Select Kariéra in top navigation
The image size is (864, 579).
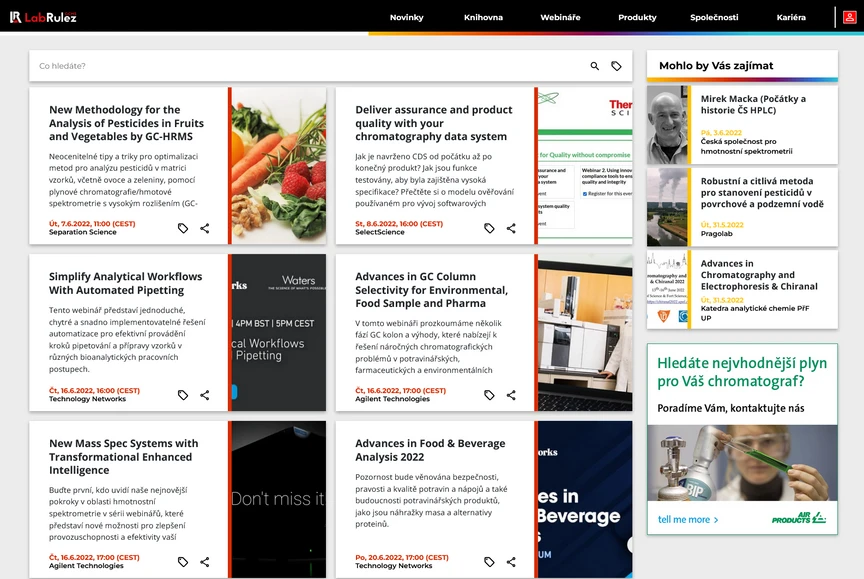pyautogui.click(x=791, y=18)
